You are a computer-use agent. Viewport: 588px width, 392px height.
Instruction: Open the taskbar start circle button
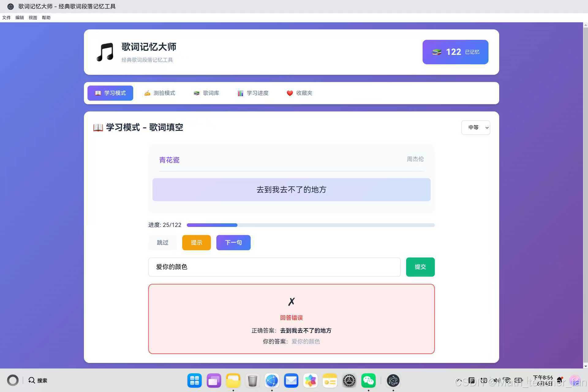(13, 380)
